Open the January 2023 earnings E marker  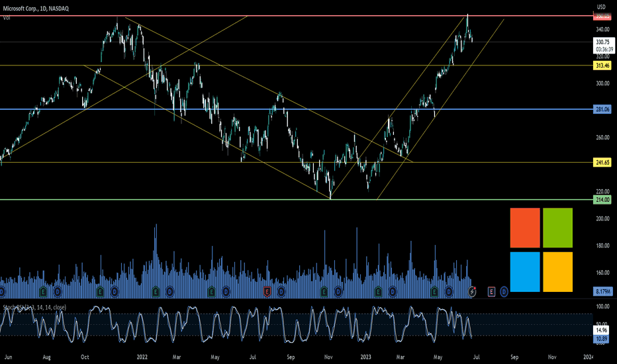point(378,292)
